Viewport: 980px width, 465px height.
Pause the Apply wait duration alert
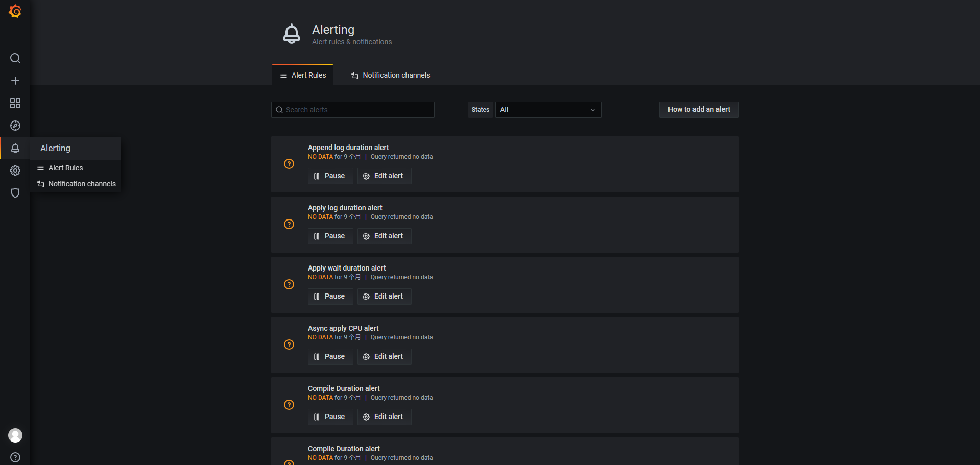(x=330, y=297)
